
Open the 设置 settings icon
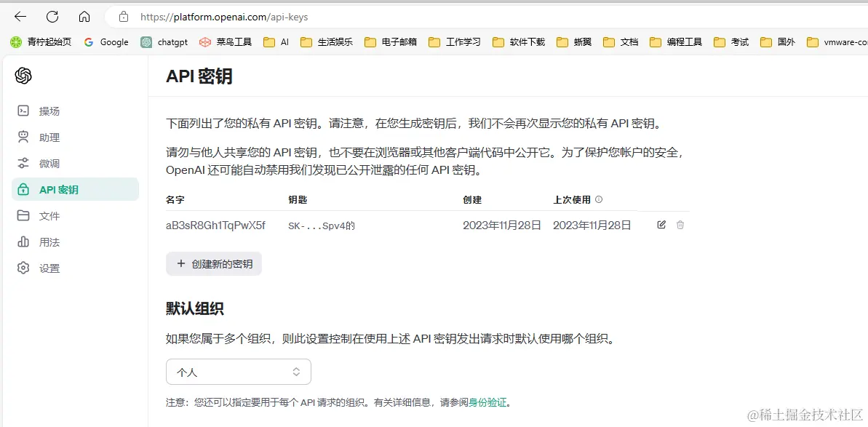21,268
